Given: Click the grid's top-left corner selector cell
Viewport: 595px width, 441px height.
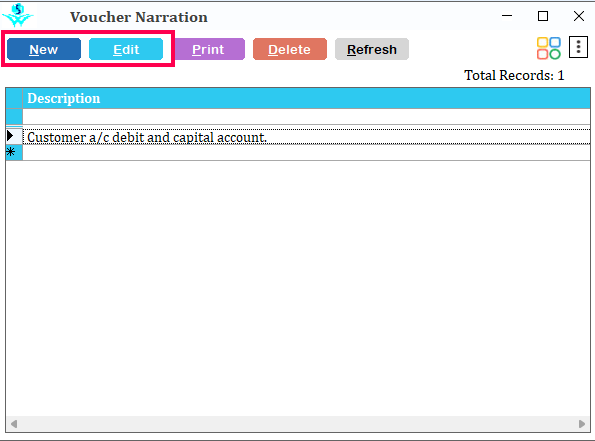Looking at the screenshot, I should pyautogui.click(x=14, y=98).
